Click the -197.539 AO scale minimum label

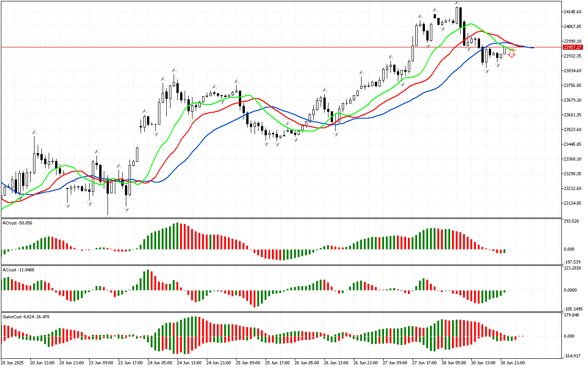[x=571, y=262]
